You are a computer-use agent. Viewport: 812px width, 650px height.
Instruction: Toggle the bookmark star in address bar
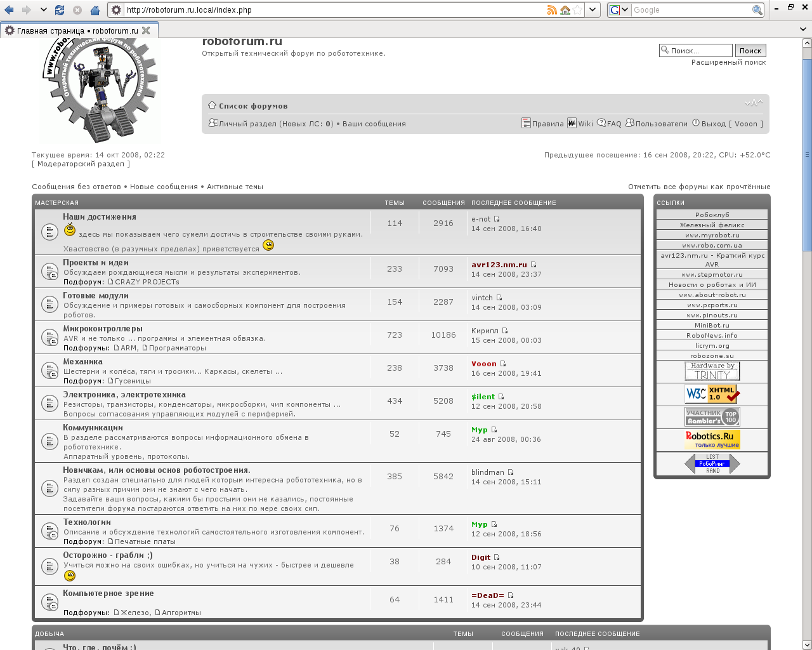click(577, 10)
